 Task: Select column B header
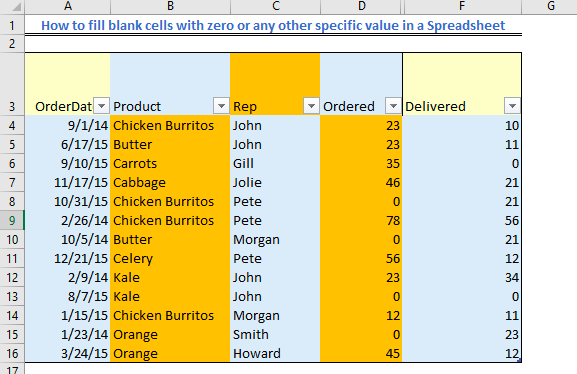pos(170,6)
